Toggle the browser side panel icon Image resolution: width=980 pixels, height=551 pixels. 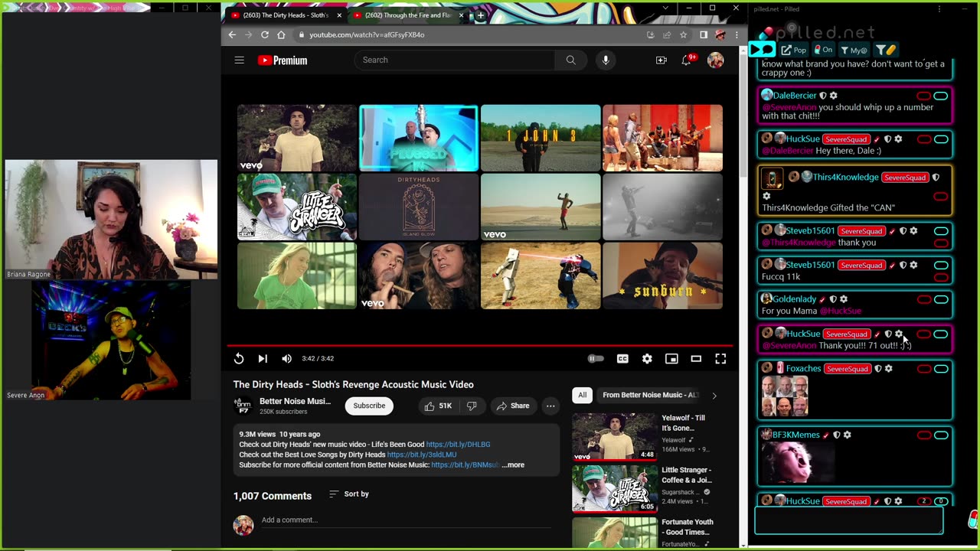coord(704,34)
